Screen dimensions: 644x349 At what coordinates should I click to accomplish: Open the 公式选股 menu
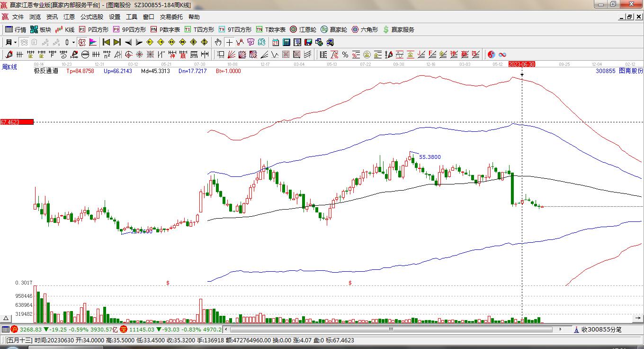click(x=91, y=17)
